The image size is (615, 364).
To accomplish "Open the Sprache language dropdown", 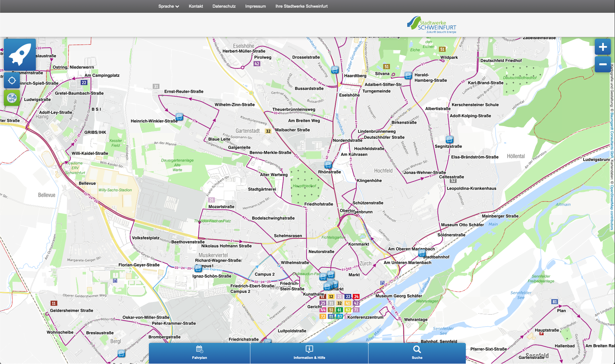I will pyautogui.click(x=168, y=6).
